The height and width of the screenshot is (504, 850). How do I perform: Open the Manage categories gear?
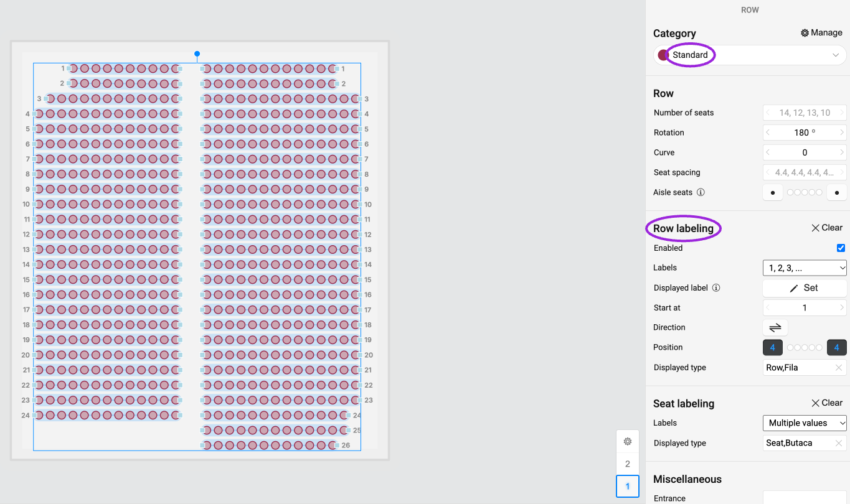coord(805,33)
